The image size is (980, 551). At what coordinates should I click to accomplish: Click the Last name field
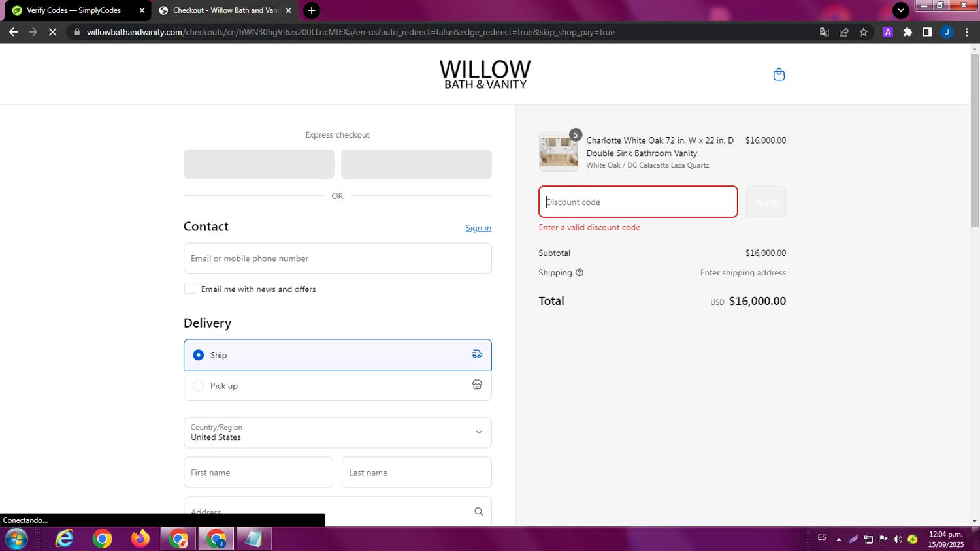point(416,472)
